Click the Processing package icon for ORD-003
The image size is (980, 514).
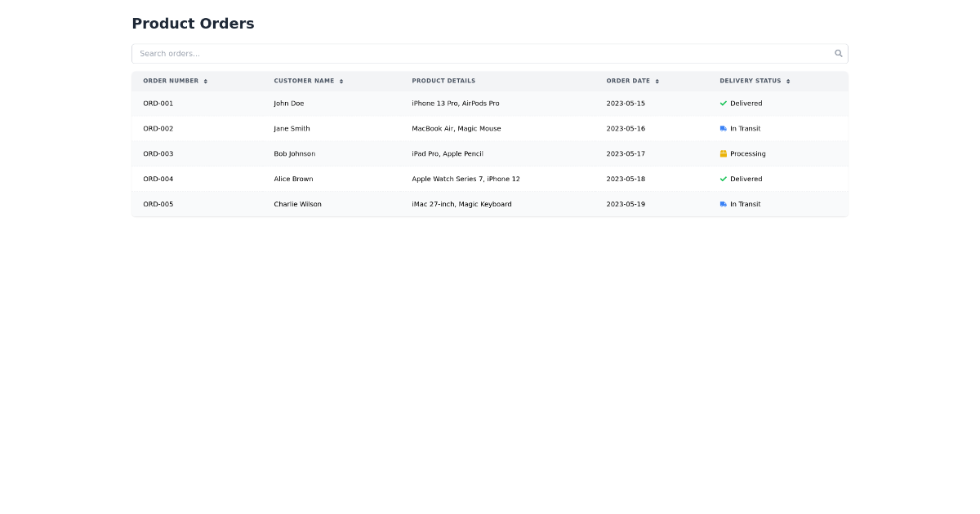[x=724, y=153]
